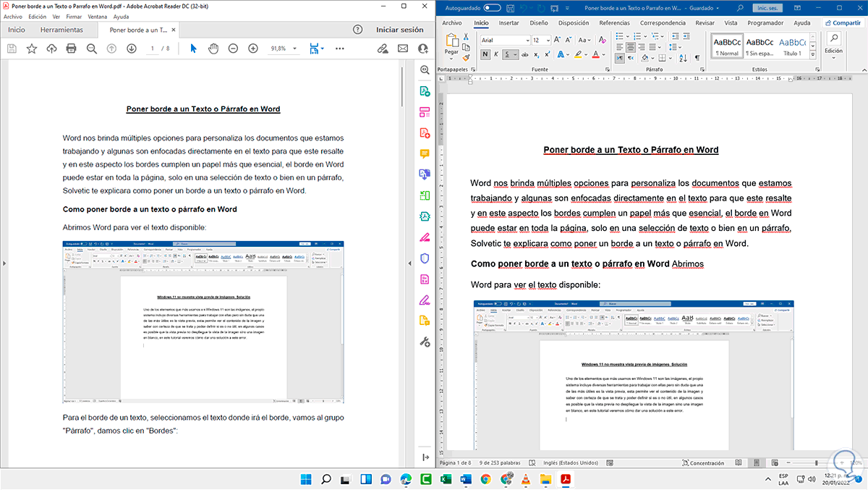This screenshot has width=868, height=490.
Task: Open the Insertar tab in Word
Action: [x=509, y=22]
